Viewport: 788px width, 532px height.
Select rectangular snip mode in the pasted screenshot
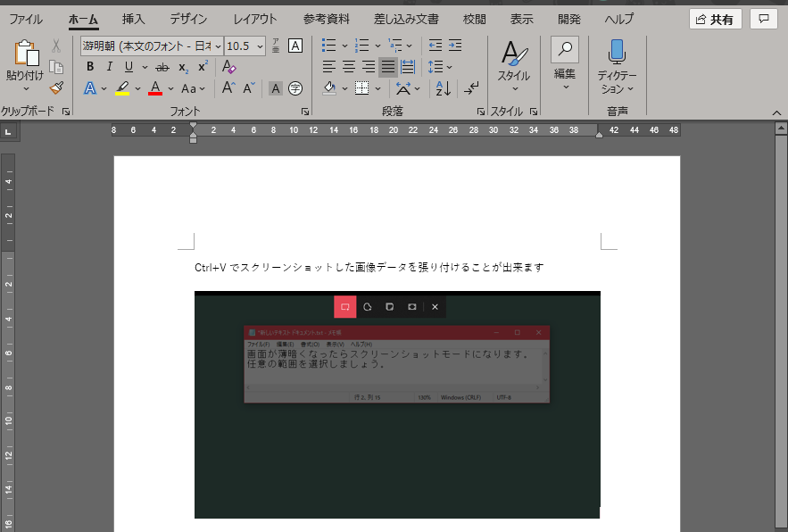coord(345,307)
